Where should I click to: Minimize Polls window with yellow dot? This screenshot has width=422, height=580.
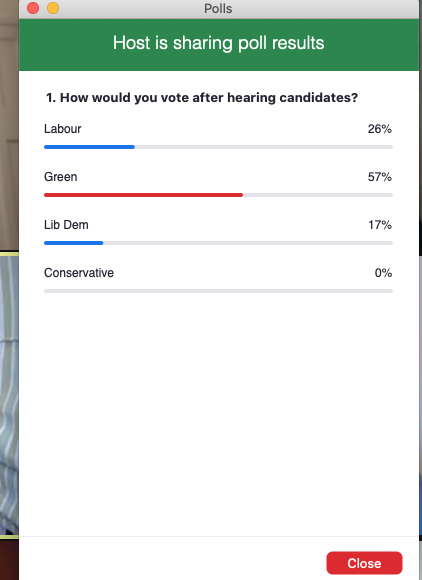click(x=53, y=8)
